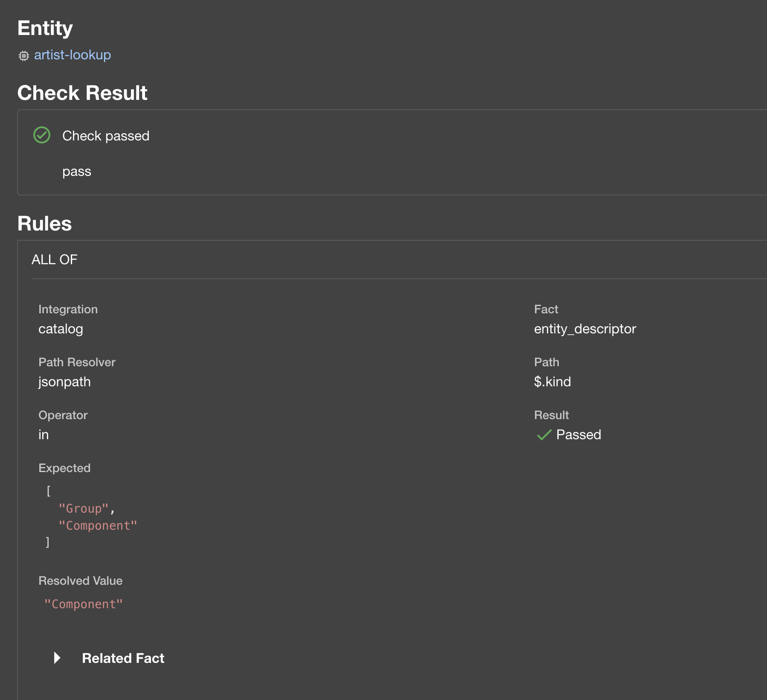Expand the Related Fact section
The image size is (767, 700).
57,658
